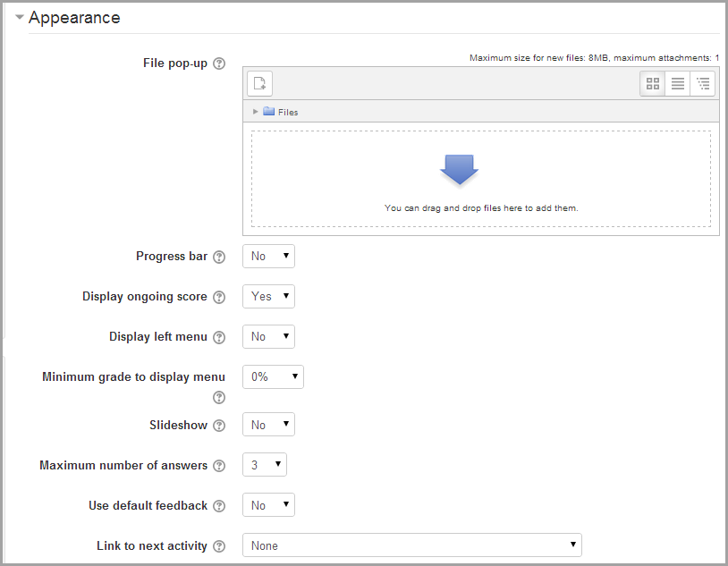
Task: Switch file picker to tree view
Action: tap(702, 83)
